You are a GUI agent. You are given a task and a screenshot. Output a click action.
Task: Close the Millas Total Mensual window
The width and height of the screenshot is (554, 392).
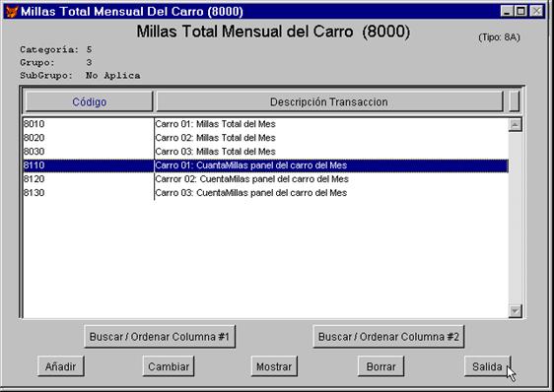click(x=537, y=11)
